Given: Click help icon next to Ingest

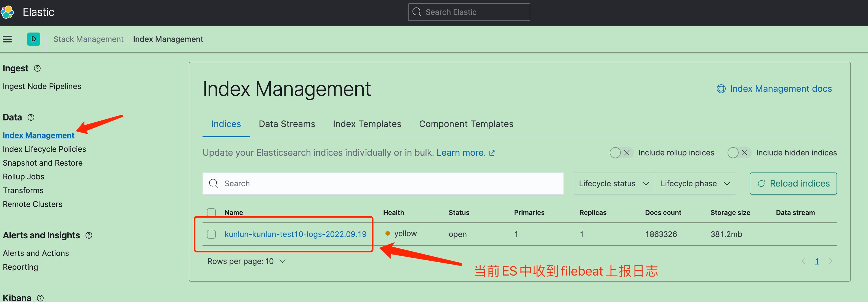Looking at the screenshot, I should [38, 68].
